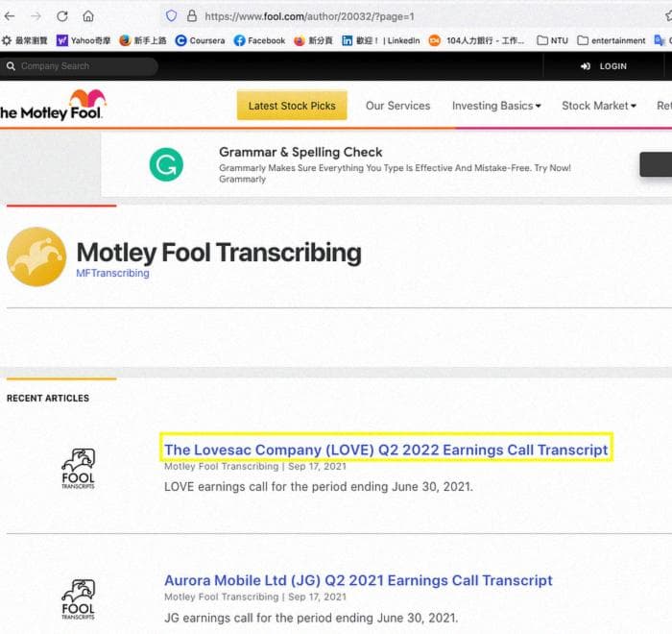Click the search magnifier icon

point(11,66)
